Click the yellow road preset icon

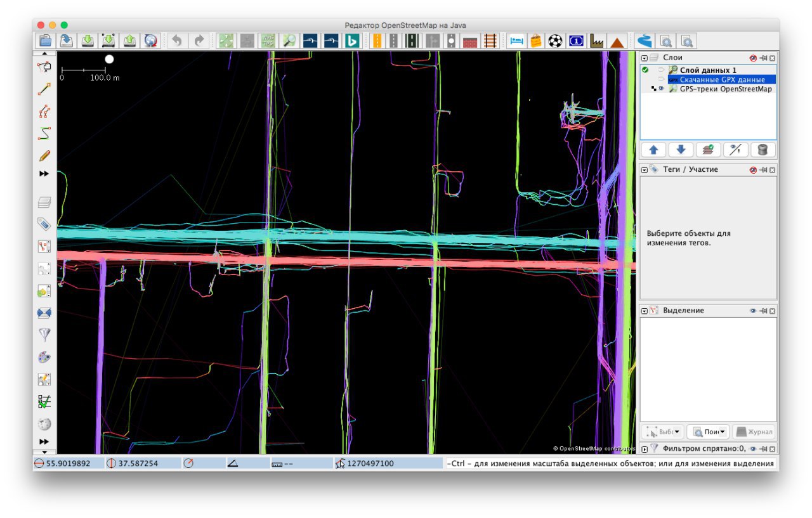(377, 41)
